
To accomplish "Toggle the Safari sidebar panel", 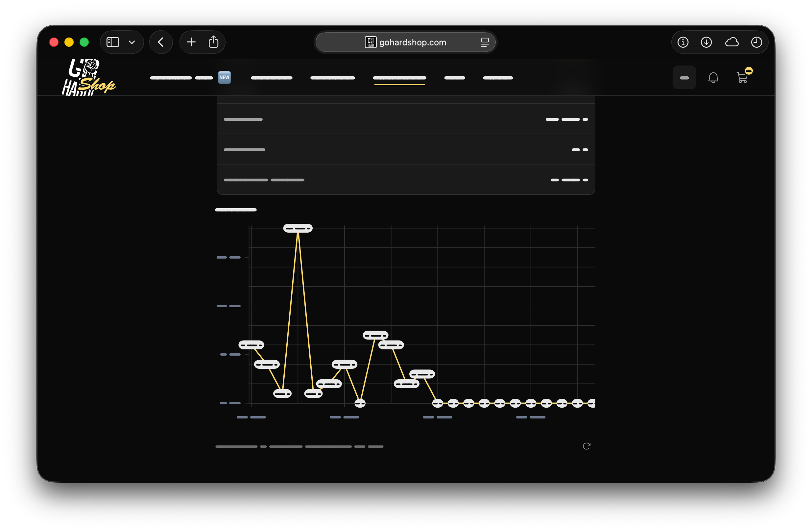I will [x=112, y=42].
